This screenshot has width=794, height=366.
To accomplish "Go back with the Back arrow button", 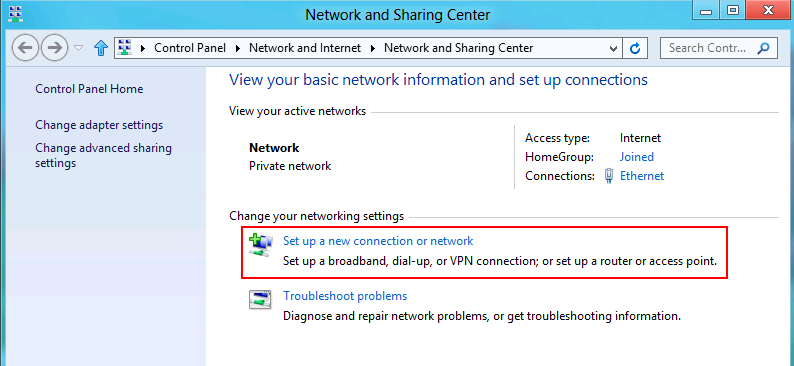I will coord(25,48).
